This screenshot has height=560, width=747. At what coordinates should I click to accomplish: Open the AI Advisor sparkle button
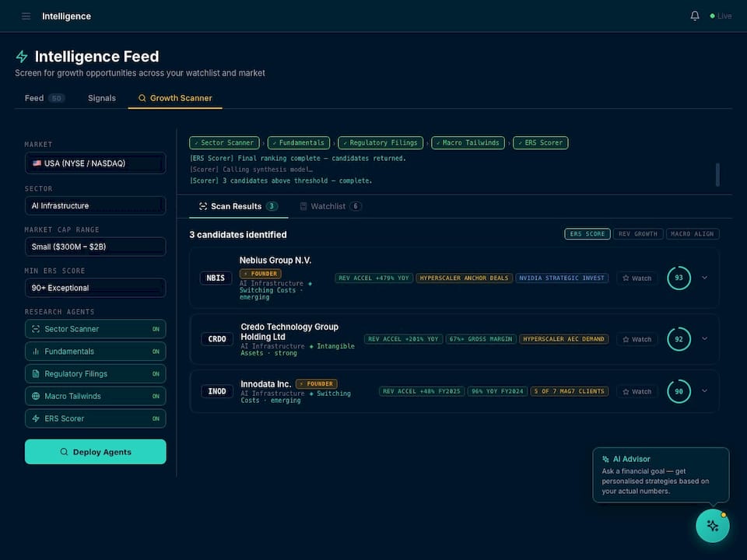tap(713, 526)
